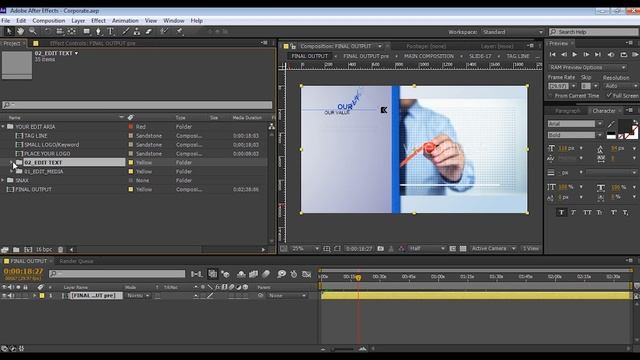Toggle the transparency grid in viewer
The height and width of the screenshot is (360, 640).
pos(463,248)
